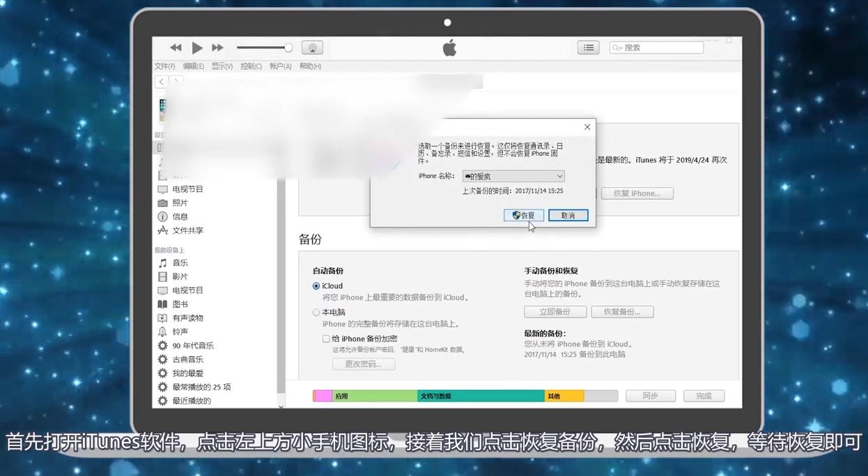
Task: Close the restore backup dialog
Action: 587,127
